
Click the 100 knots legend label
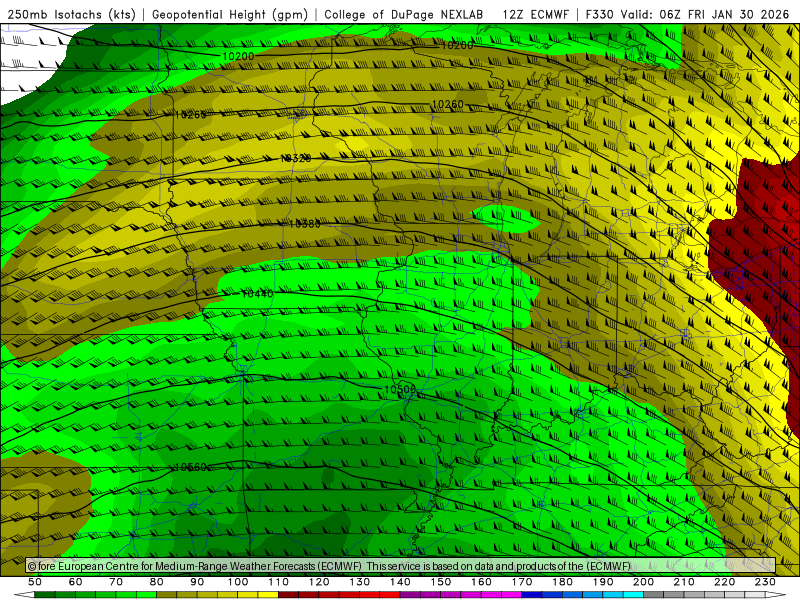coord(238,582)
